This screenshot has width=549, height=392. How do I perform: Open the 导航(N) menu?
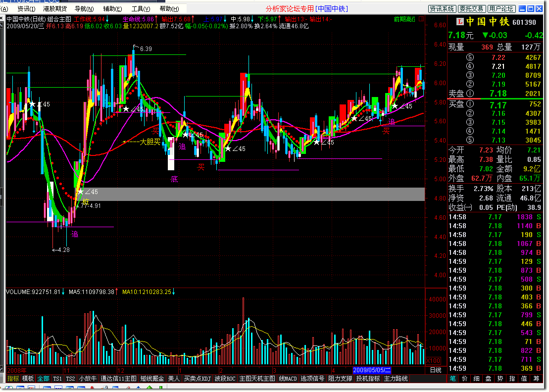(x=84, y=9)
